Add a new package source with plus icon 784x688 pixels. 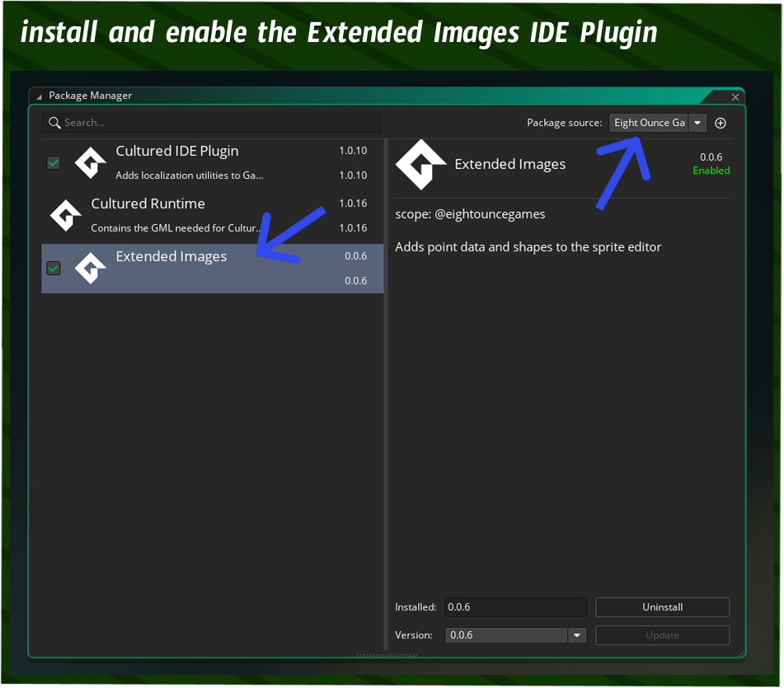click(x=720, y=123)
